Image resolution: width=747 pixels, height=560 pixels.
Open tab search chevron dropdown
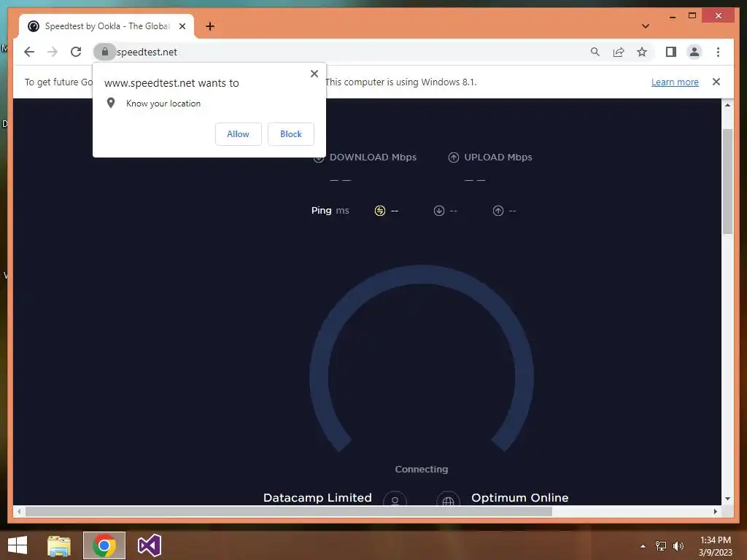(646, 26)
